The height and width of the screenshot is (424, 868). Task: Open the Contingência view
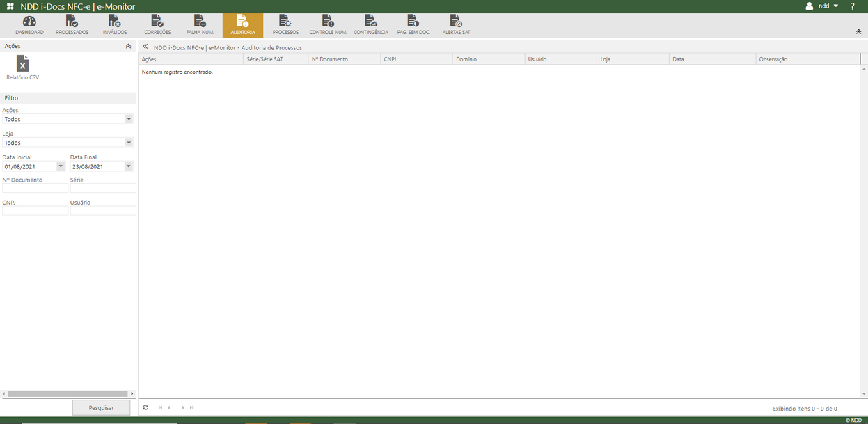370,24
